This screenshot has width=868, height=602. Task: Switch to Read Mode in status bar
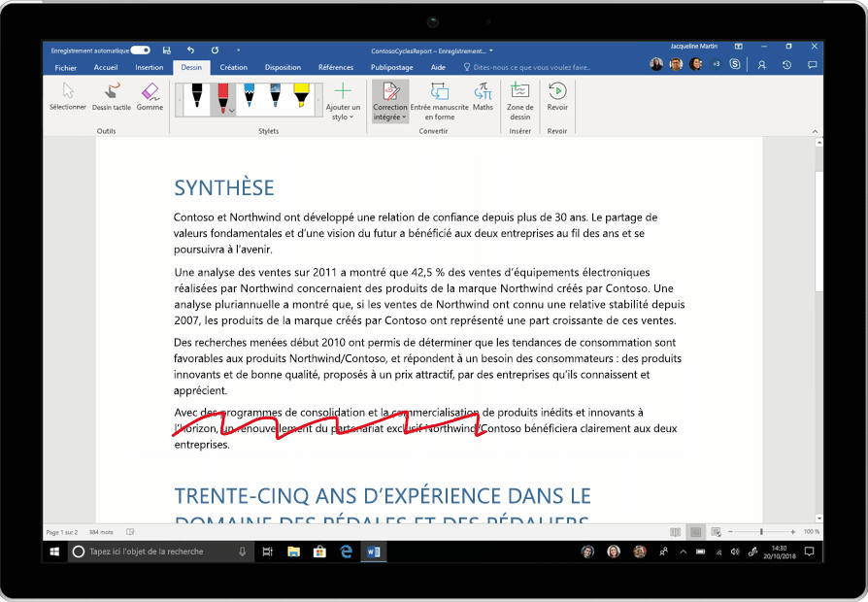point(674,531)
